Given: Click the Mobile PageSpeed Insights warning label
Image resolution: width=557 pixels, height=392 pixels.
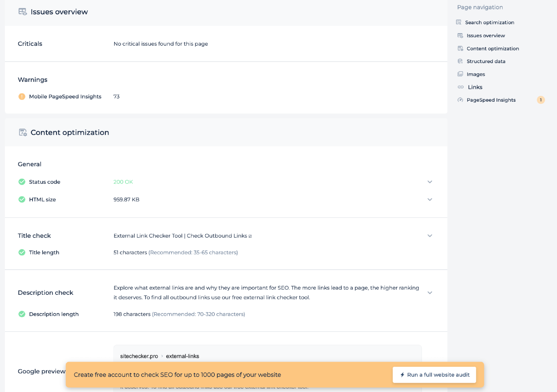Looking at the screenshot, I should (x=65, y=96).
